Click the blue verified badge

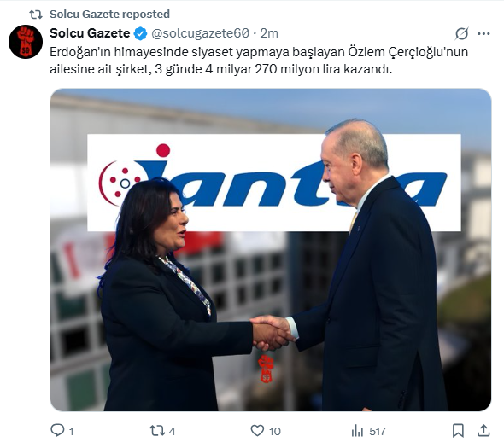click(x=140, y=33)
